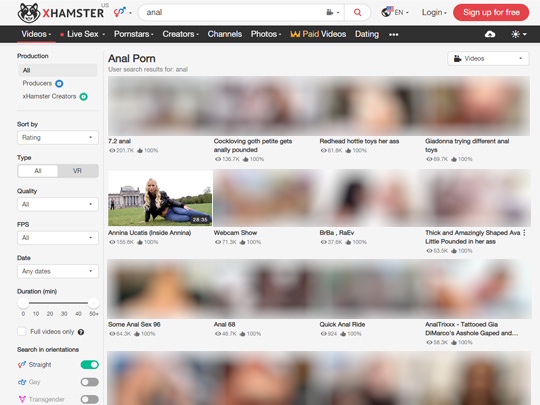540x405 pixels.
Task: Check the Full videos only checkbox
Action: pos(22,332)
